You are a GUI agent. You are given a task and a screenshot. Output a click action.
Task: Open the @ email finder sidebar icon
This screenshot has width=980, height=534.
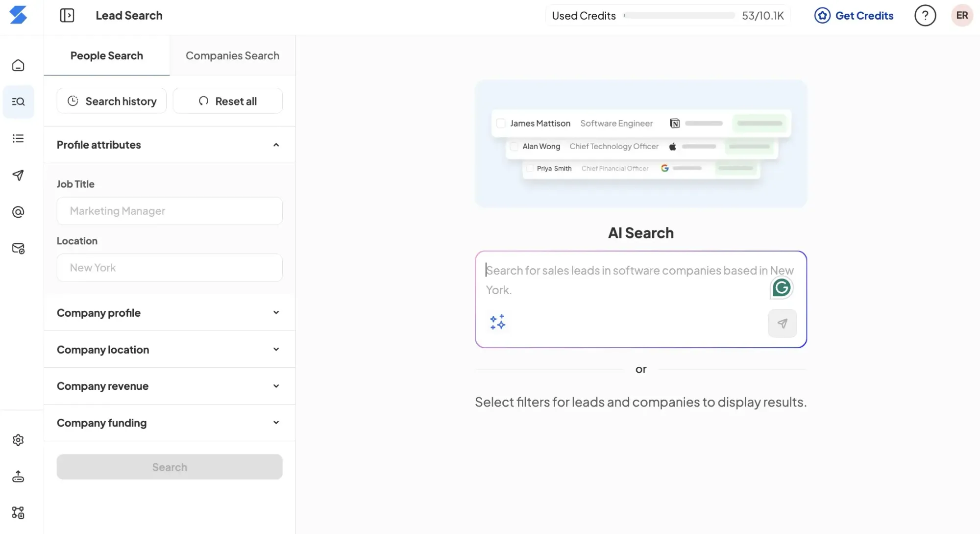(18, 212)
